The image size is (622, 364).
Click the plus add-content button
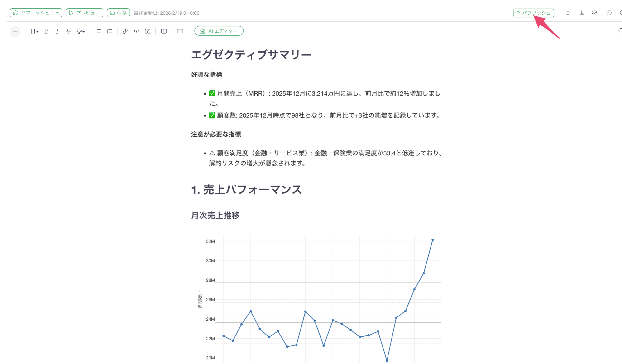[15, 32]
